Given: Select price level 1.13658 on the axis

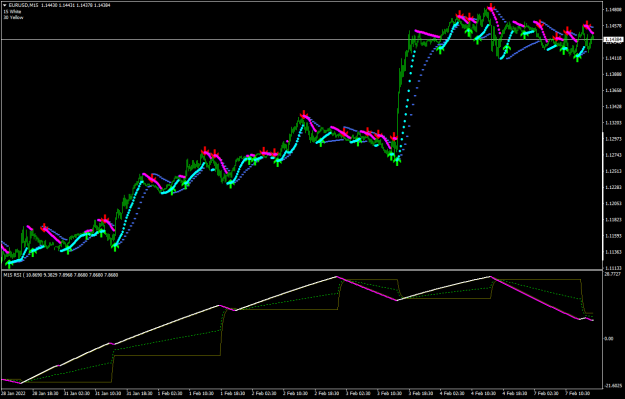Looking at the screenshot, I should coord(613,90).
